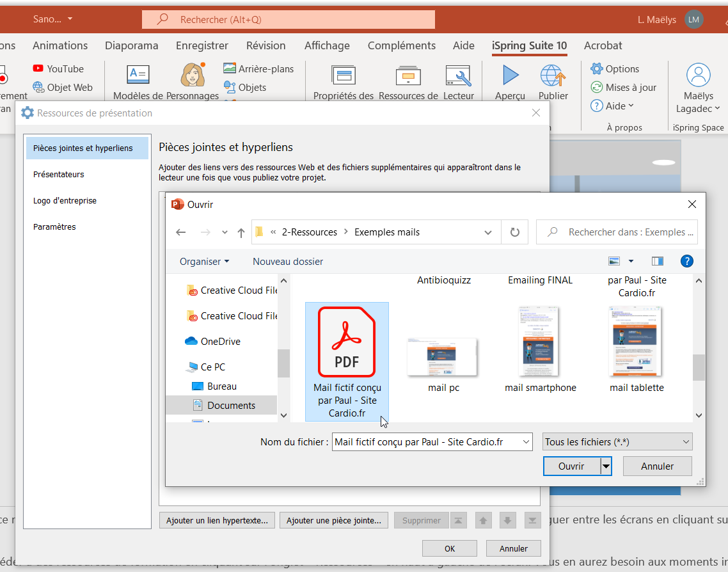The image size is (728, 572).
Task: Select Présentateurs in the left panel
Action: tap(59, 174)
